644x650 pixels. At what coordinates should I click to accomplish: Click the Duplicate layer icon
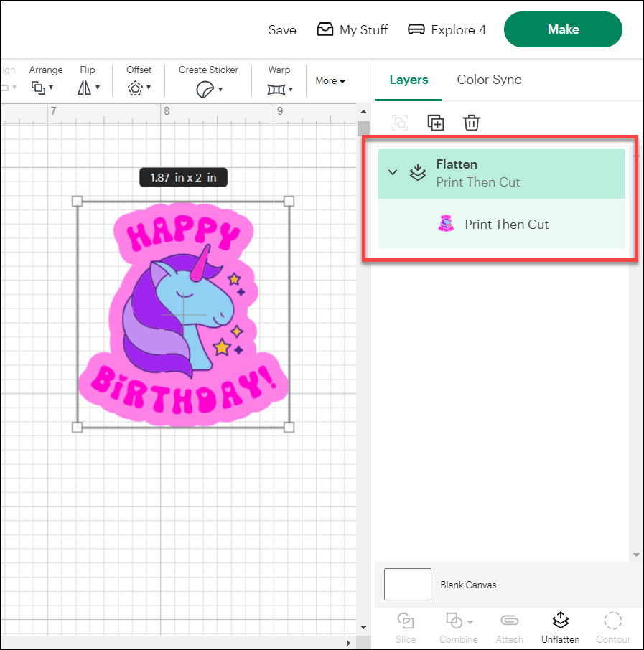coord(436,123)
